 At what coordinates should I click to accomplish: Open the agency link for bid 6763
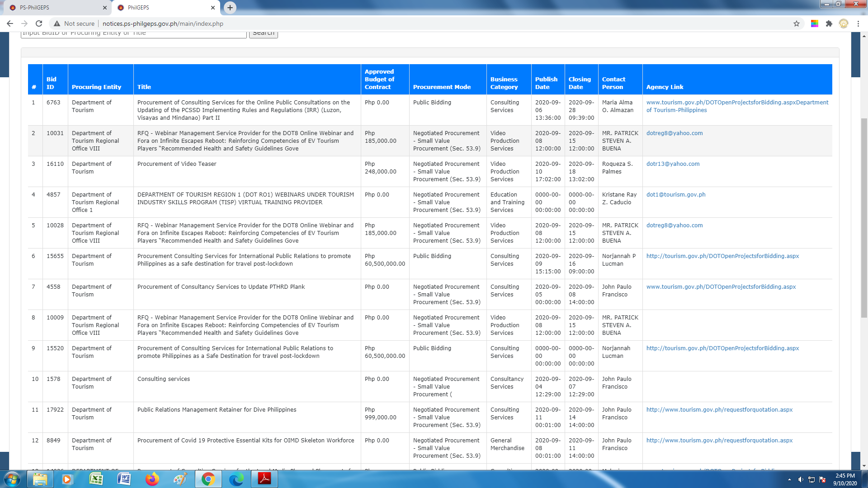pyautogui.click(x=737, y=106)
